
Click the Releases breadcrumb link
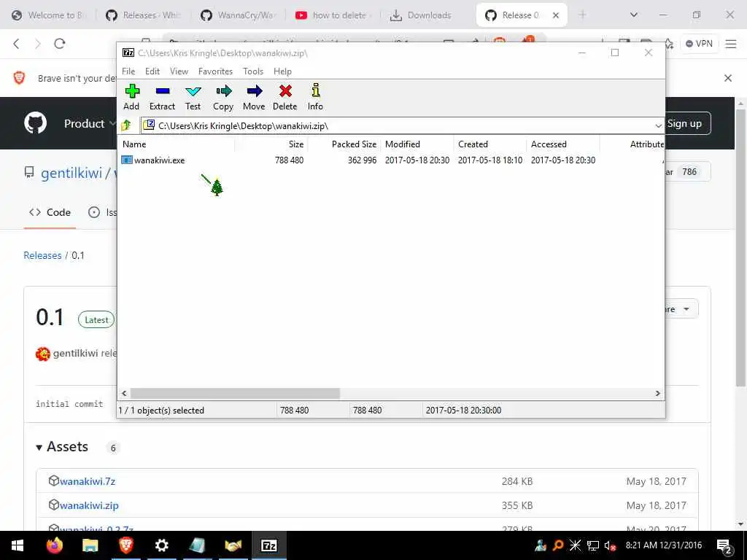[42, 255]
